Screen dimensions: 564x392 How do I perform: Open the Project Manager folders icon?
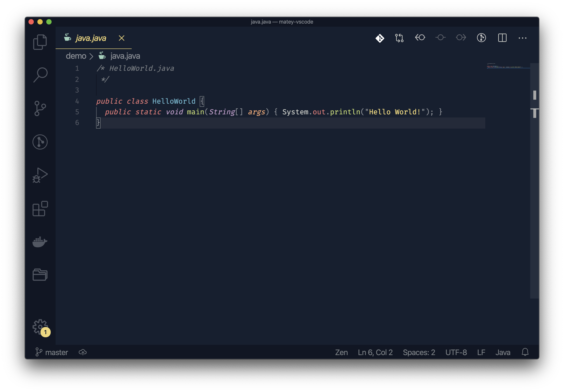40,275
